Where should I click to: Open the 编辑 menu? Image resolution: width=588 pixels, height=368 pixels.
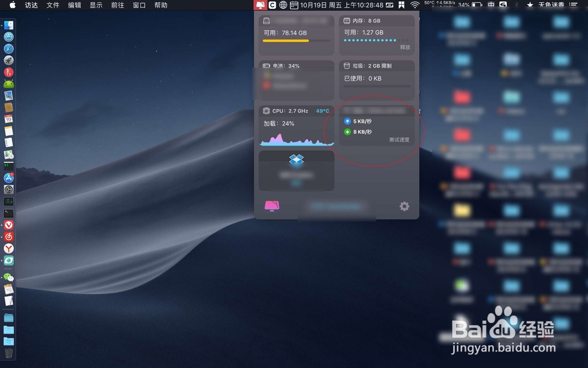coord(74,5)
